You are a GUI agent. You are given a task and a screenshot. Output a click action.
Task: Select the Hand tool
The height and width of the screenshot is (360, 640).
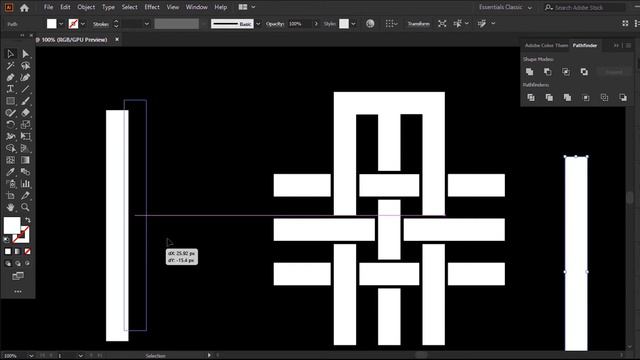(x=11, y=207)
